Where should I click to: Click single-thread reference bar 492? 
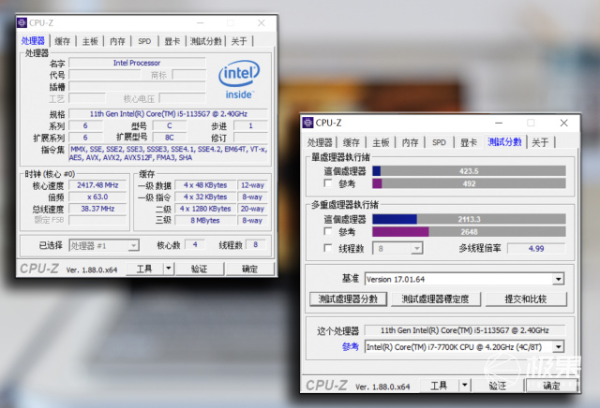tap(469, 184)
